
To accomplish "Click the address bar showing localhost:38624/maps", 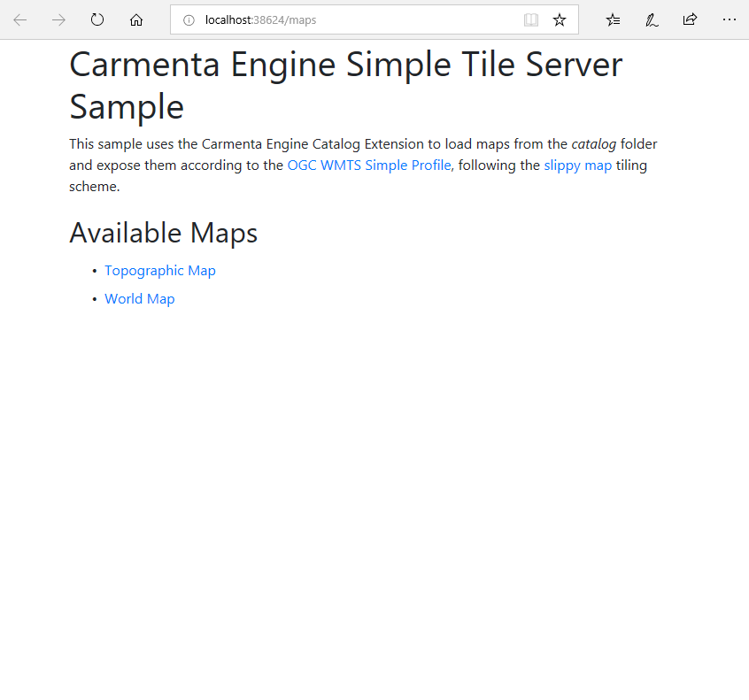I will click(x=354, y=20).
